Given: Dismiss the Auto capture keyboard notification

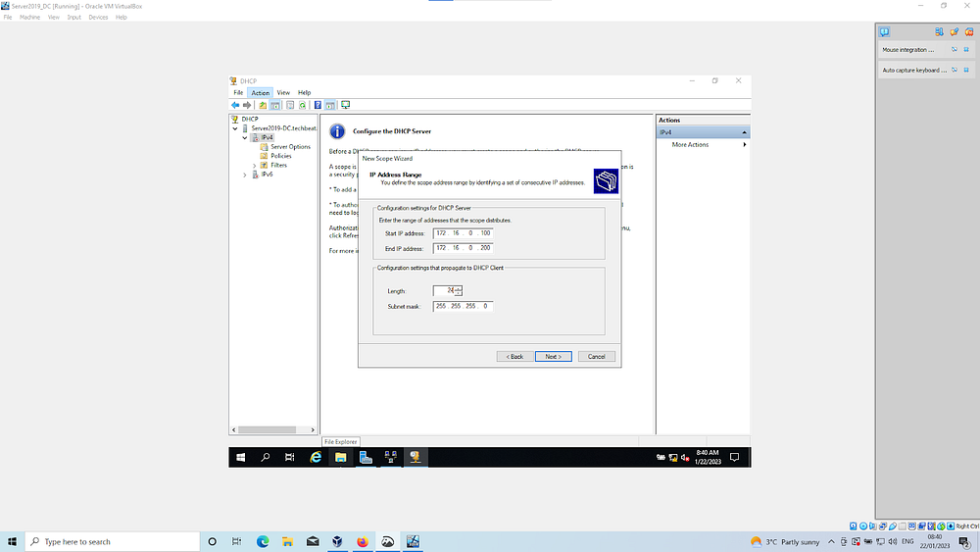Looking at the screenshot, I should 966,70.
